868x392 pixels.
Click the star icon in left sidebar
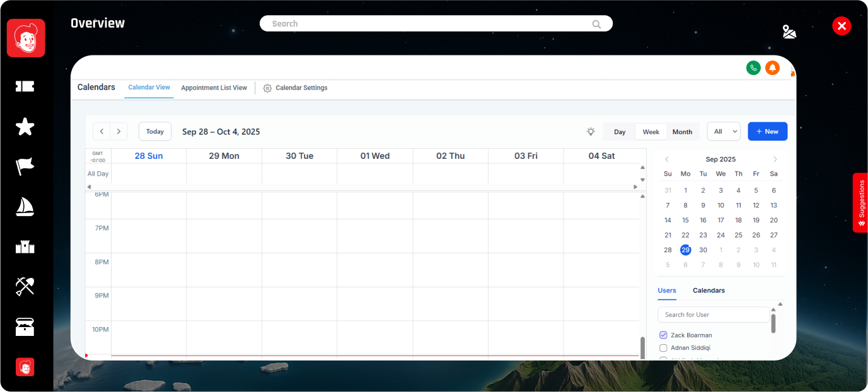pyautogui.click(x=25, y=127)
